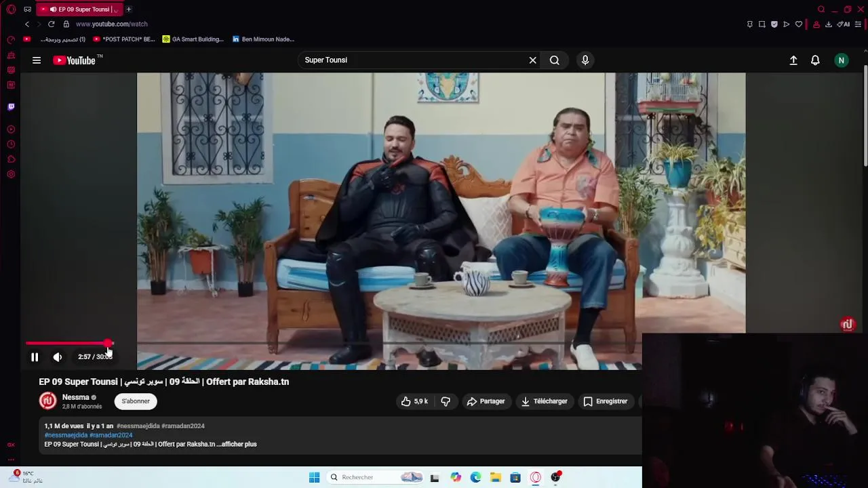868x488 pixels.
Task: Open Opera GX taskbar icon
Action: click(536, 478)
